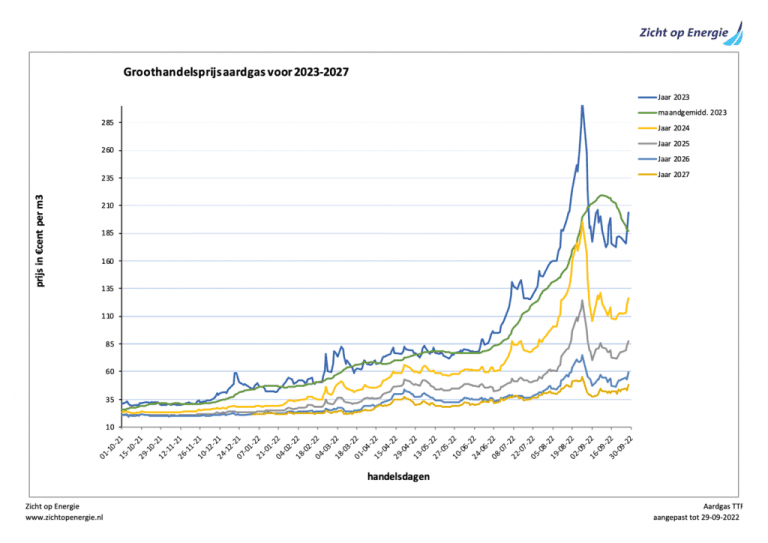The image size is (768, 543).
Task: Click the chart title Groothandelsprijs aardgas
Action: tap(236, 73)
